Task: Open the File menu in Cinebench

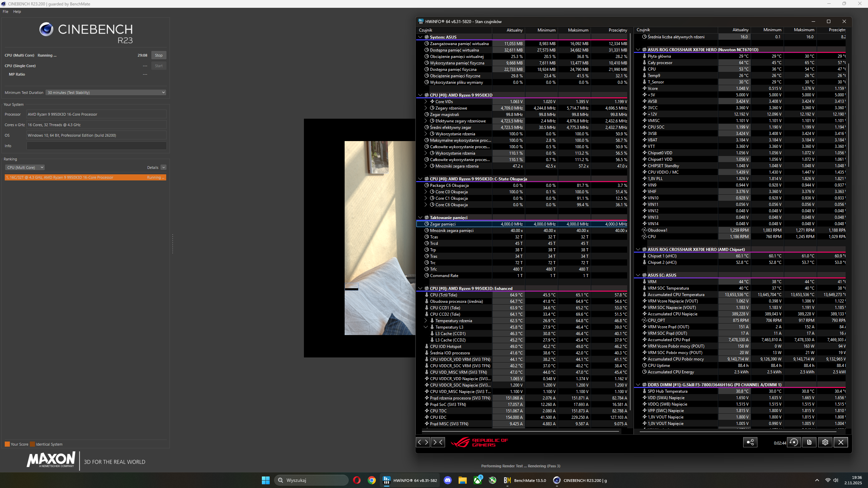Action: (5, 12)
